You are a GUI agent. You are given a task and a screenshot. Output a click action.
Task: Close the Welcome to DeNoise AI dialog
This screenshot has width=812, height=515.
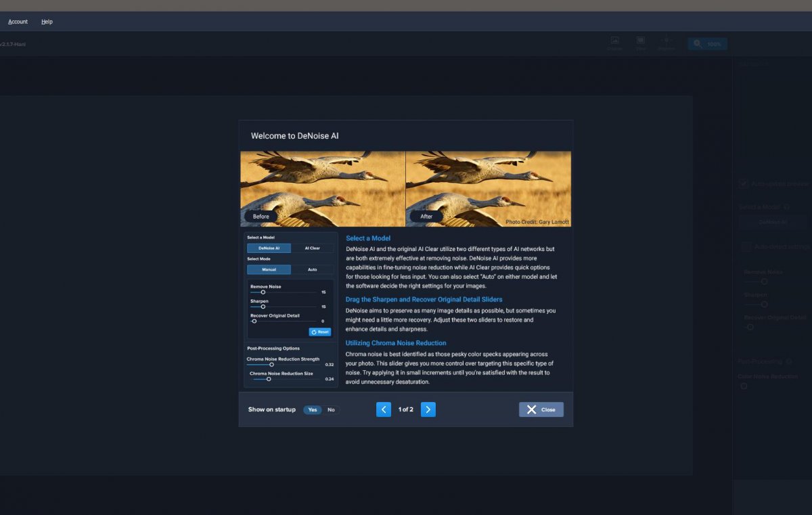[x=541, y=409]
